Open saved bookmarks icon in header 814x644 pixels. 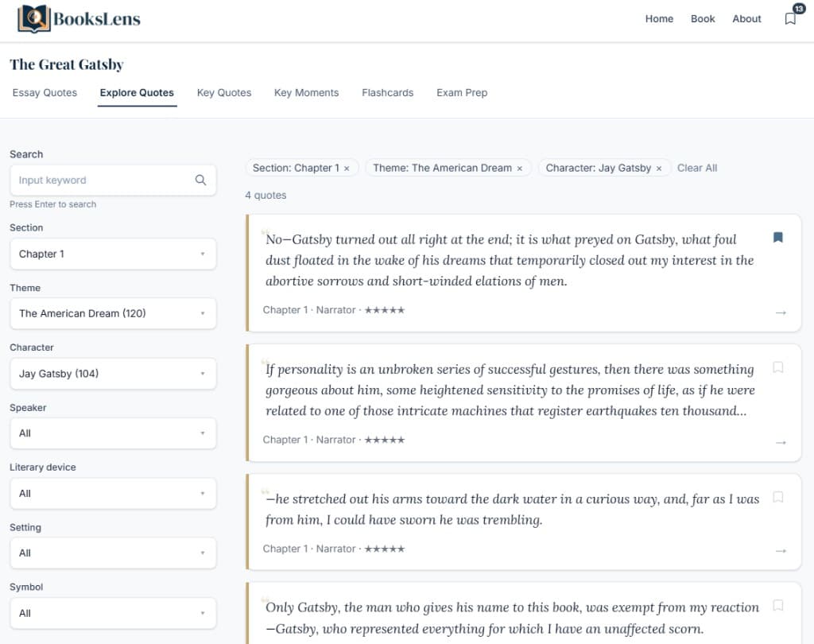[790, 19]
